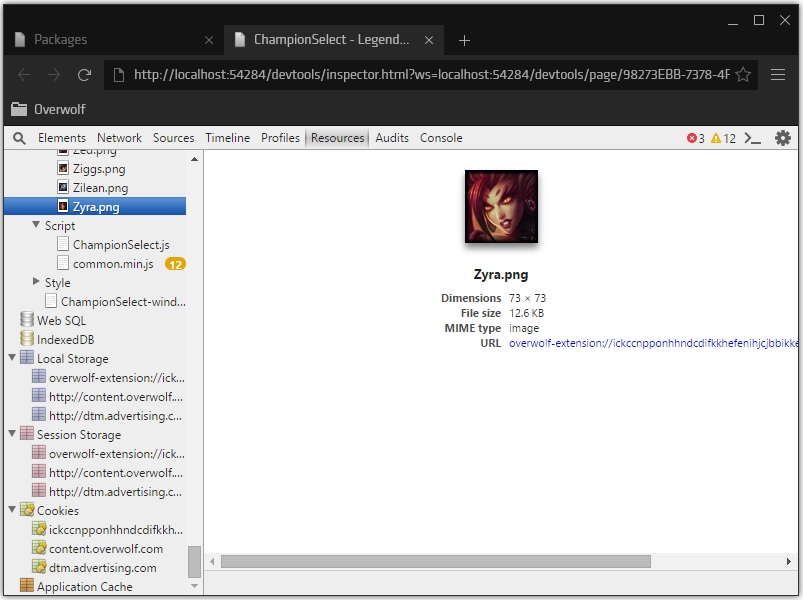Viewport: 803px width, 600px height.
Task: Click the horizontal scrollbar in preview pane
Action: [436, 562]
